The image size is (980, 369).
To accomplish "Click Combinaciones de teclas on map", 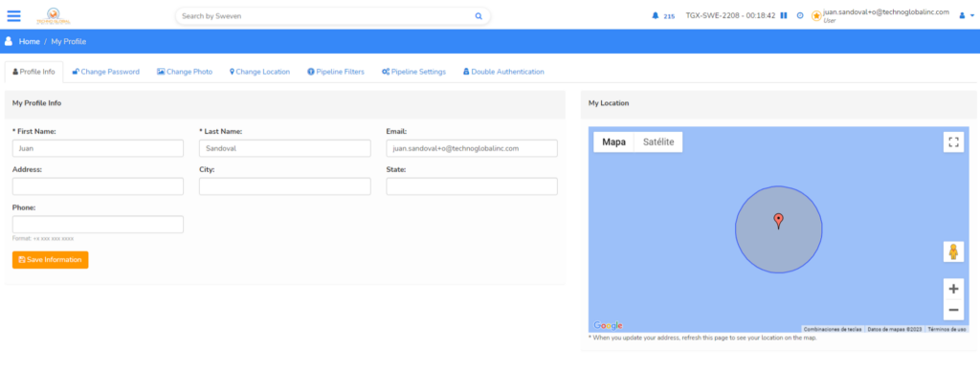I will point(833,329).
